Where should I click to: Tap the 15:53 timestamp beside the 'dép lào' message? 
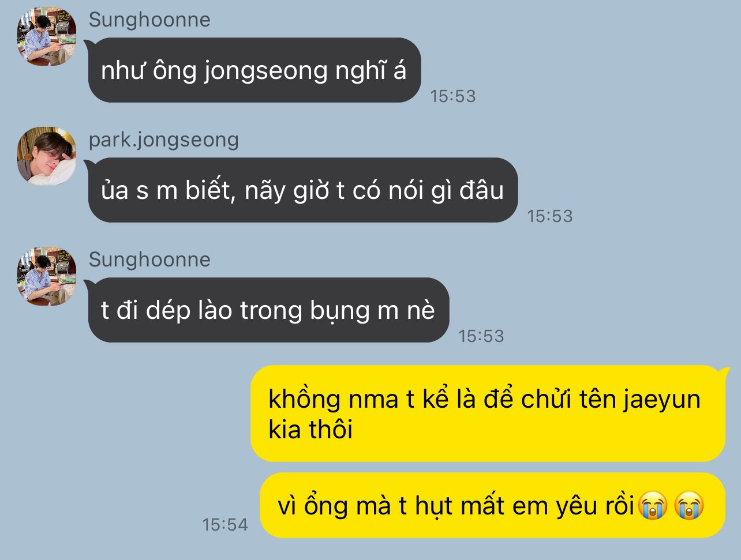481,336
